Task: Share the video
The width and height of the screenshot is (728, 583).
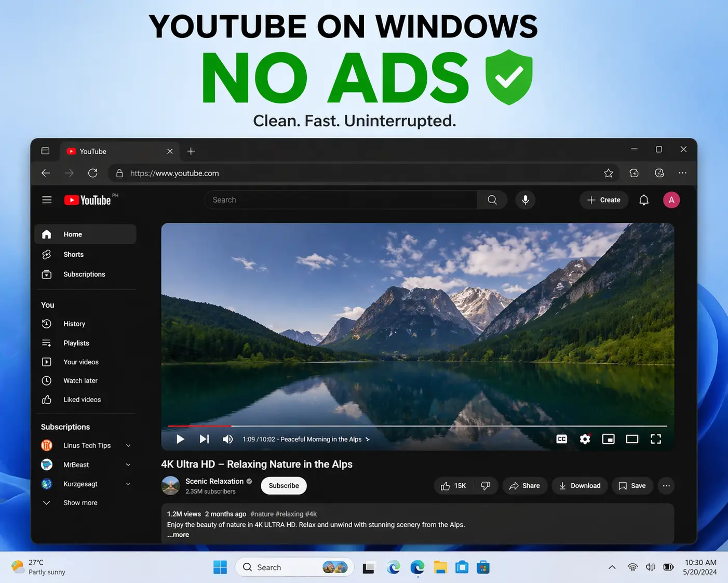Action: click(524, 486)
